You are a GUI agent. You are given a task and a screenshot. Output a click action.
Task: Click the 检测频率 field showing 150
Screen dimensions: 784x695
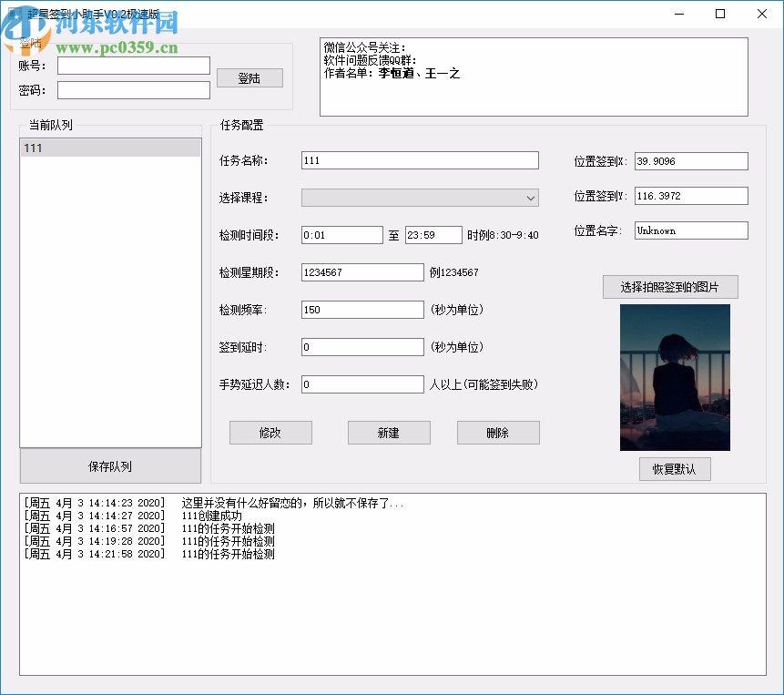pyautogui.click(x=361, y=309)
